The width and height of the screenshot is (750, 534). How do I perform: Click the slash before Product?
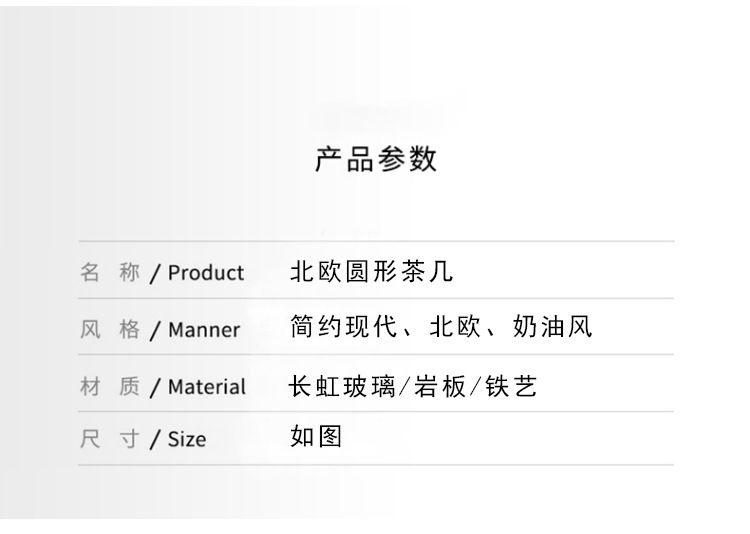(154, 274)
